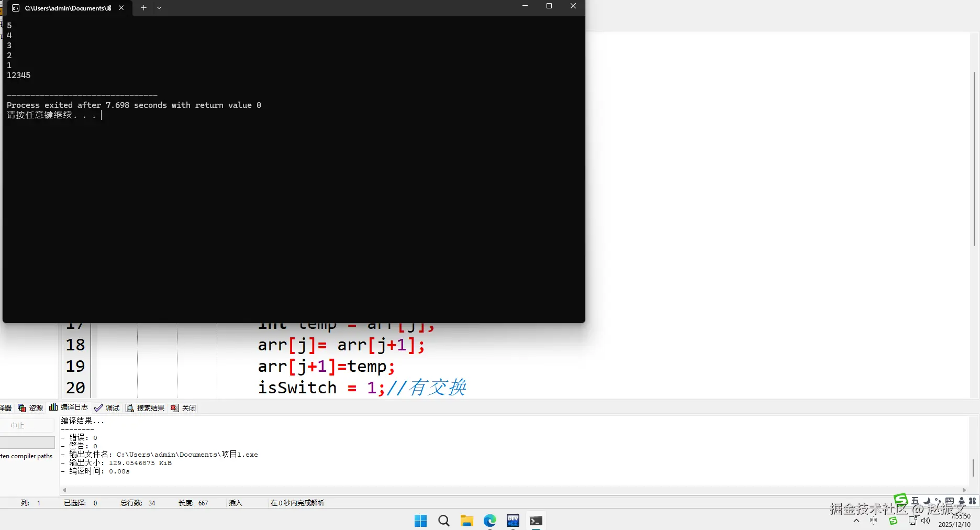Click the 12345 output line in console
This screenshot has height=530, width=980.
[x=19, y=75]
